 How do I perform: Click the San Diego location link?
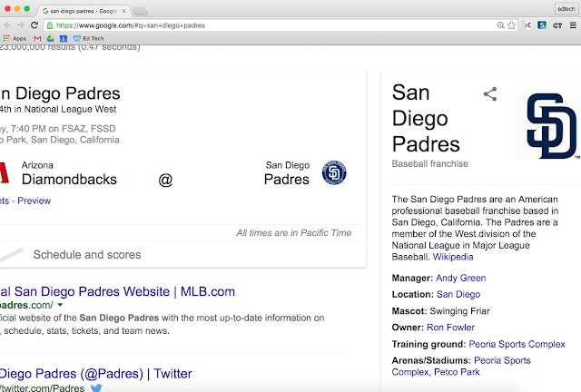[458, 294]
